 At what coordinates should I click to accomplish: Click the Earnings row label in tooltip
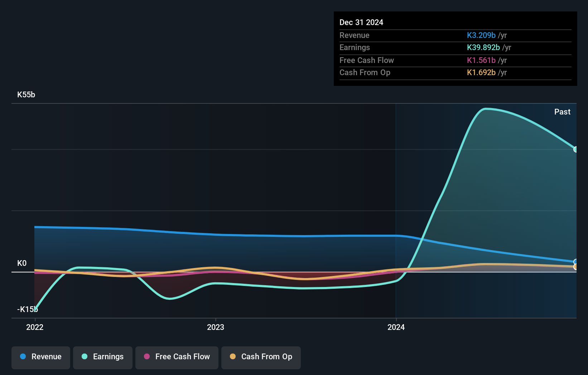click(355, 48)
